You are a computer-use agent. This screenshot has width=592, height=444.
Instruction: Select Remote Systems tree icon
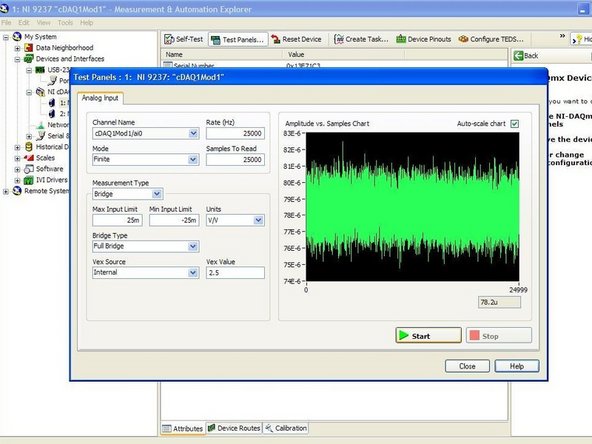click(x=17, y=191)
